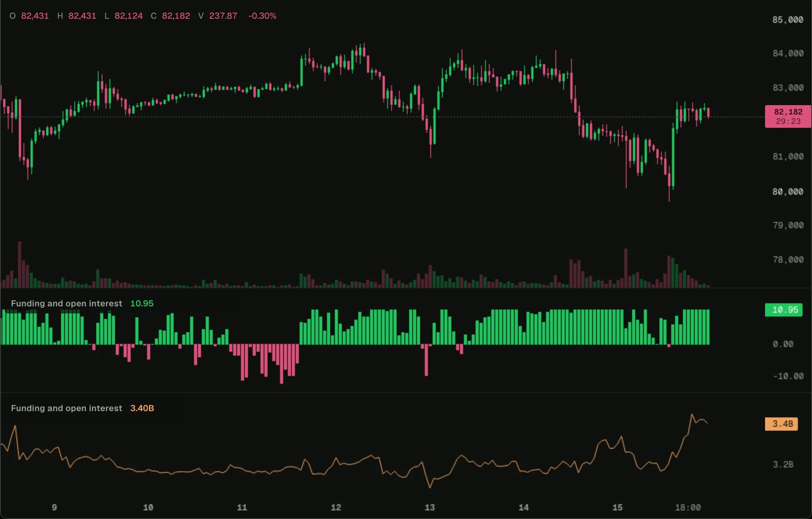The height and width of the screenshot is (519, 812).
Task: Select the close price value 82,182 in header
Action: point(176,16)
